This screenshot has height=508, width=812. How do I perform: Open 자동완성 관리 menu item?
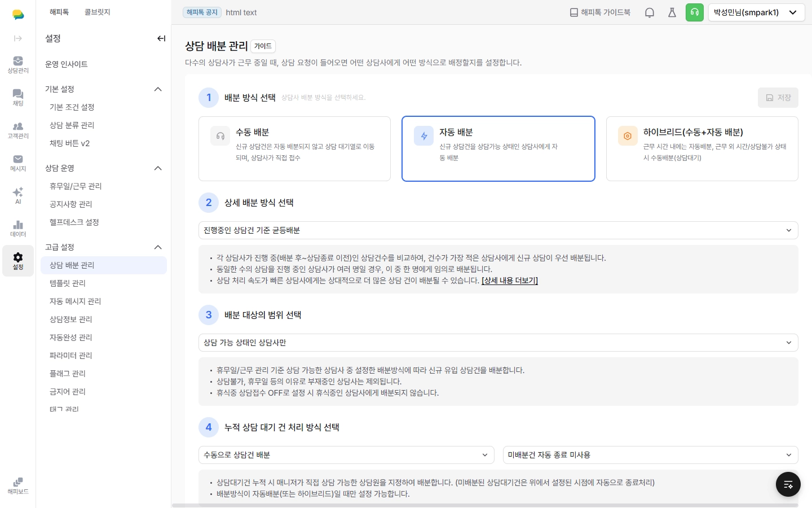(x=104, y=338)
